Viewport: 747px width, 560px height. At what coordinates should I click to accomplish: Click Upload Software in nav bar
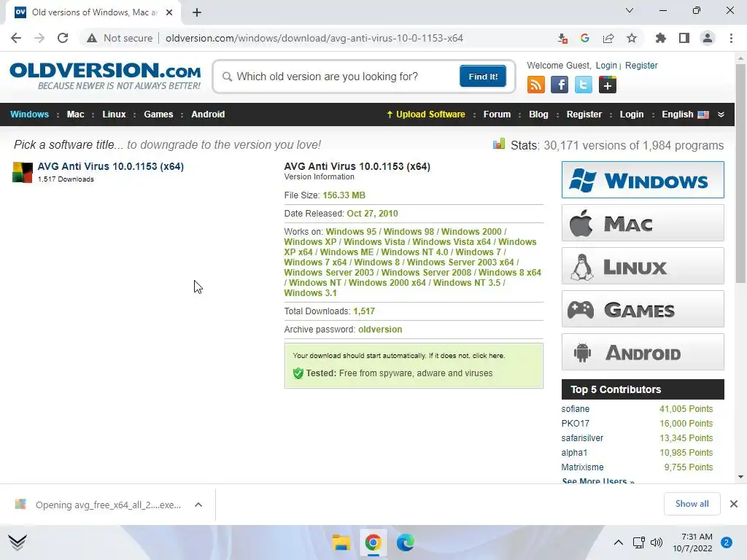[425, 114]
